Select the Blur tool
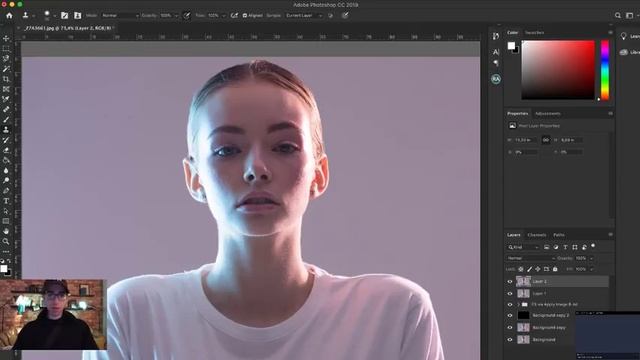The width and height of the screenshot is (640, 360). click(6, 171)
